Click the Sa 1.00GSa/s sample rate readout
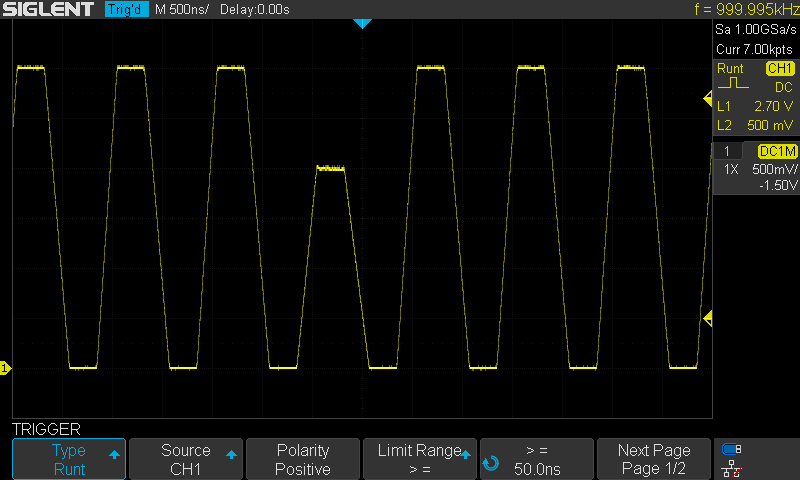The image size is (800, 480). pyautogui.click(x=756, y=30)
